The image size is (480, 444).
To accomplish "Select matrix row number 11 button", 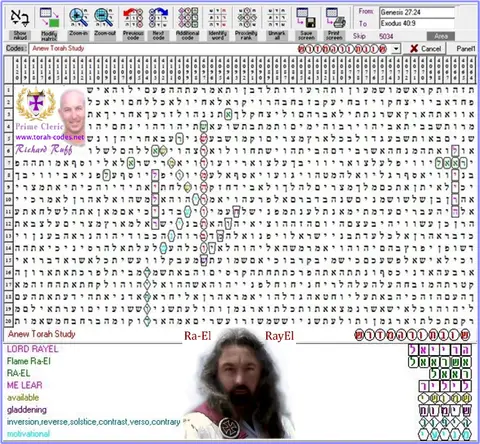I will (9, 212).
